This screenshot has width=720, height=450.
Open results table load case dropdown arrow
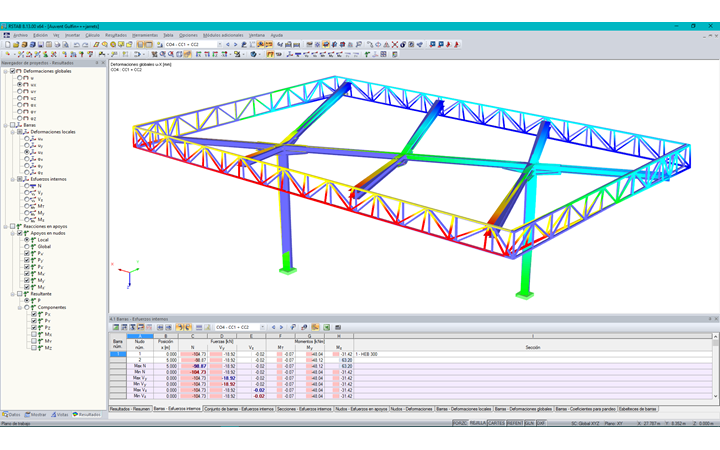pos(263,327)
